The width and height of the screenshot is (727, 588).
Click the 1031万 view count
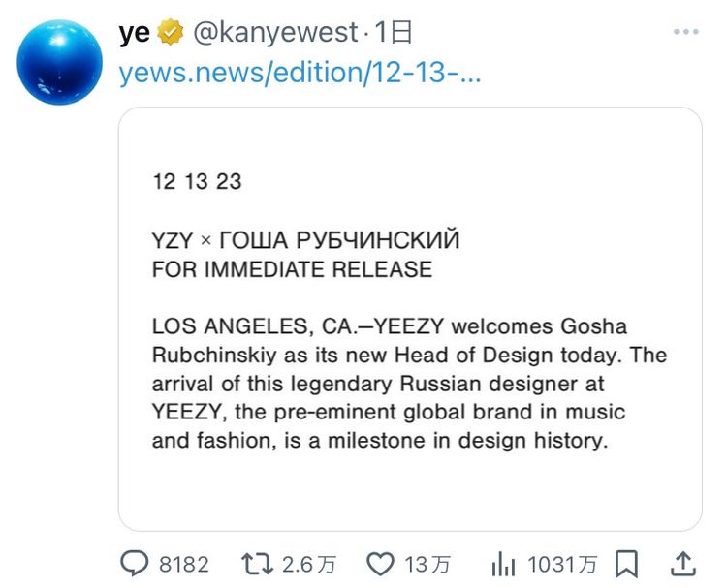coord(562,564)
